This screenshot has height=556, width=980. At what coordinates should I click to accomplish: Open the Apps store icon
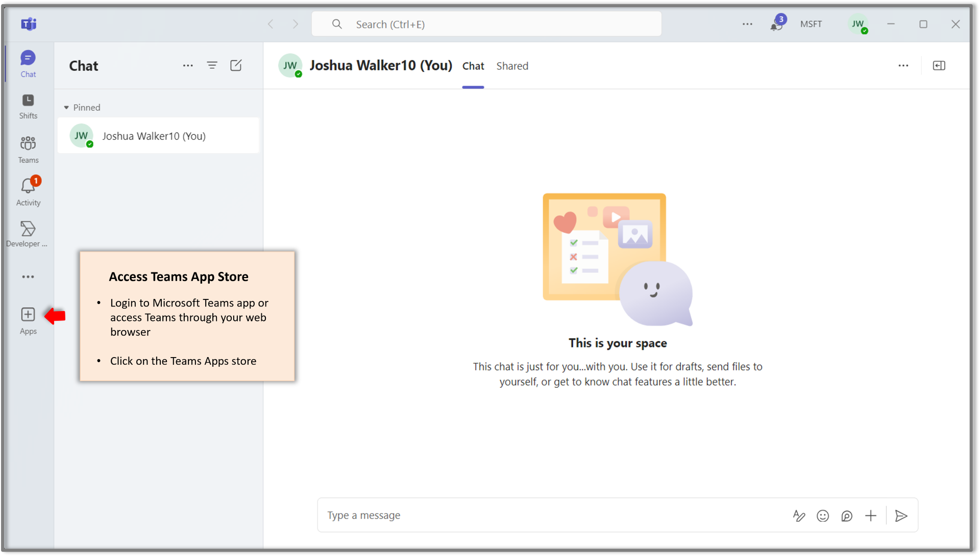[28, 320]
